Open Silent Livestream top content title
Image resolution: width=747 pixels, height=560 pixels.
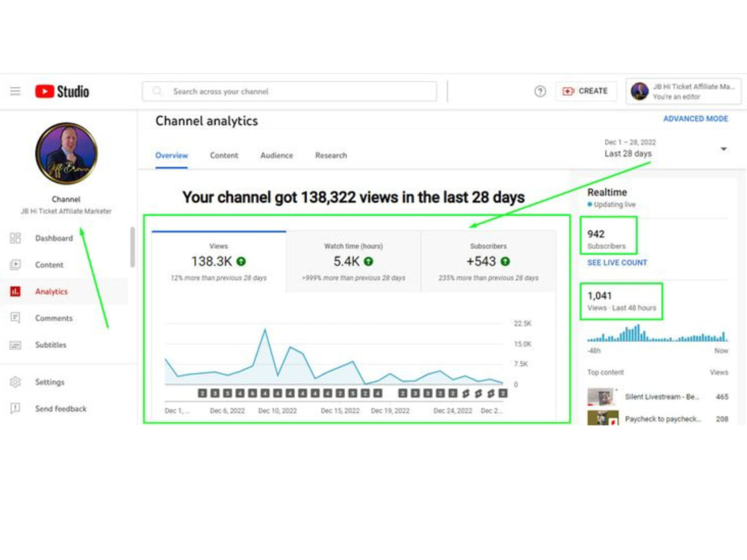click(x=662, y=396)
